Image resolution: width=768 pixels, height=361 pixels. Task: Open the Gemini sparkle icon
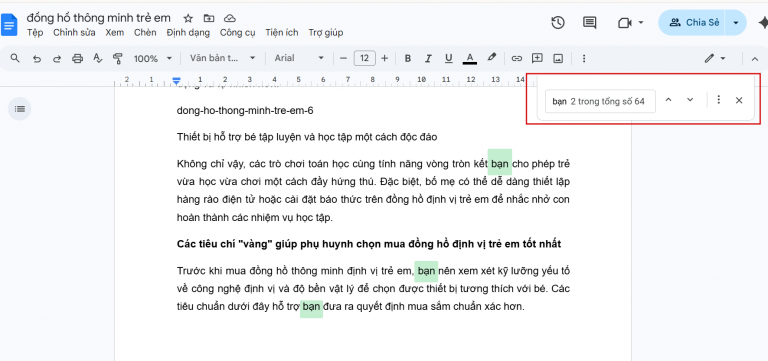763,23
